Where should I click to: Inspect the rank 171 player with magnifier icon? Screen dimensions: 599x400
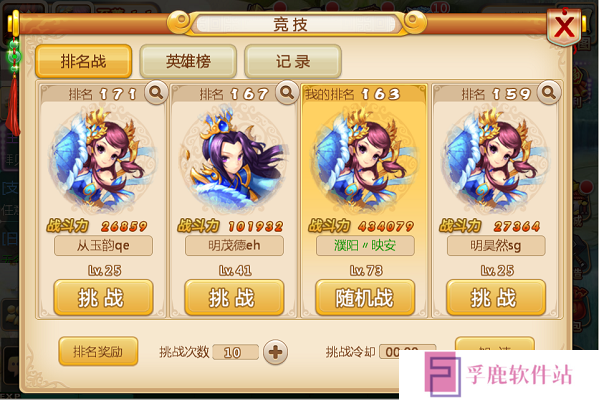pos(156,92)
